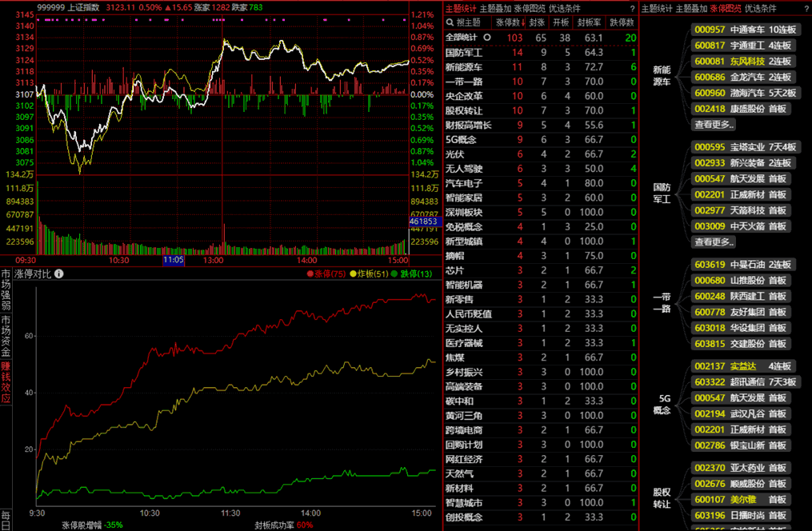Image resolution: width=812 pixels, height=531 pixels.
Task: Click the magnifier icon in 搜主题 search
Action: (450, 22)
